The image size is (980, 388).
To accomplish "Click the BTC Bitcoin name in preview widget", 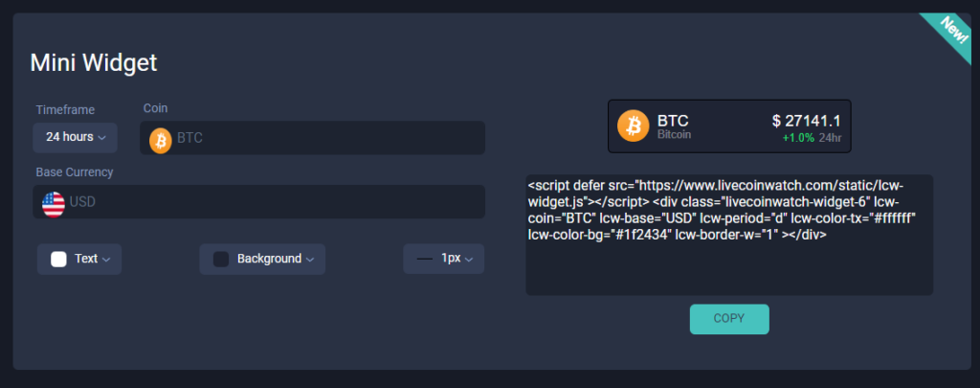I will coord(674,126).
